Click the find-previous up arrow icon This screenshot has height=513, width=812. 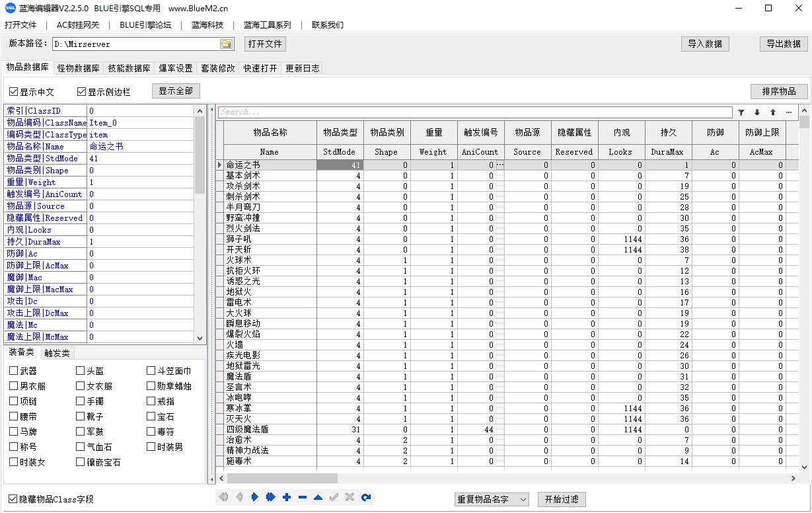pos(772,112)
